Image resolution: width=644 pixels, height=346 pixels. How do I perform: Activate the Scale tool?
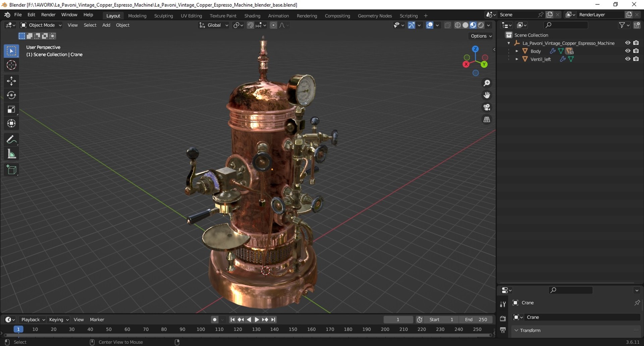click(x=11, y=109)
